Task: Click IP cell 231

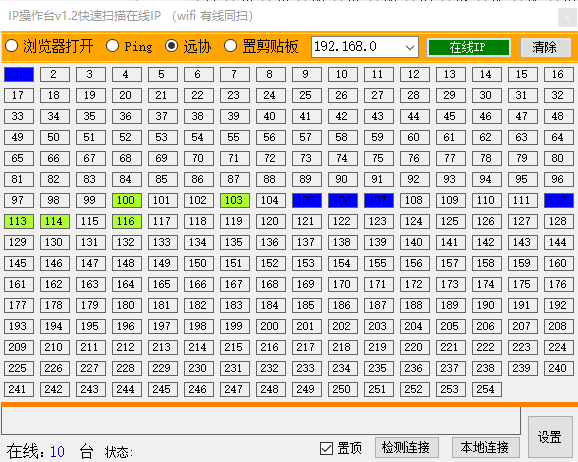Action: (235, 369)
